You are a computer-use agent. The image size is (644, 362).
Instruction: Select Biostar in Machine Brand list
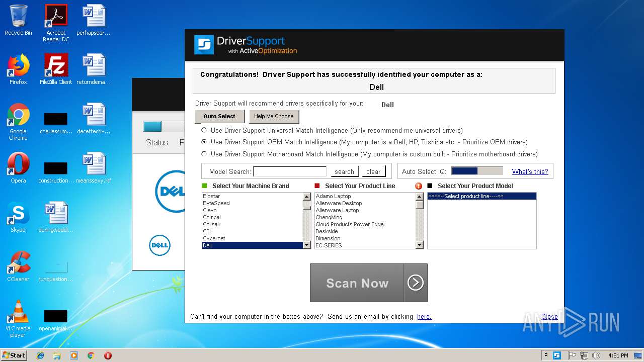252,196
